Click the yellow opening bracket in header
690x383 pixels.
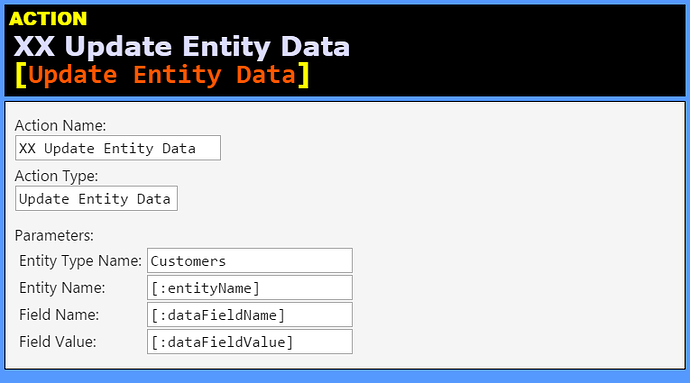(x=21, y=75)
